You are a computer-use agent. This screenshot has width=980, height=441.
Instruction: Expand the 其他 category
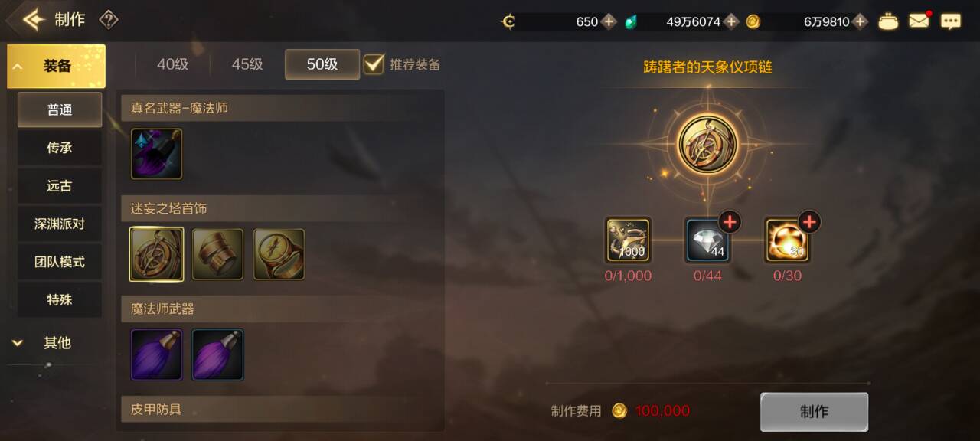click(56, 343)
